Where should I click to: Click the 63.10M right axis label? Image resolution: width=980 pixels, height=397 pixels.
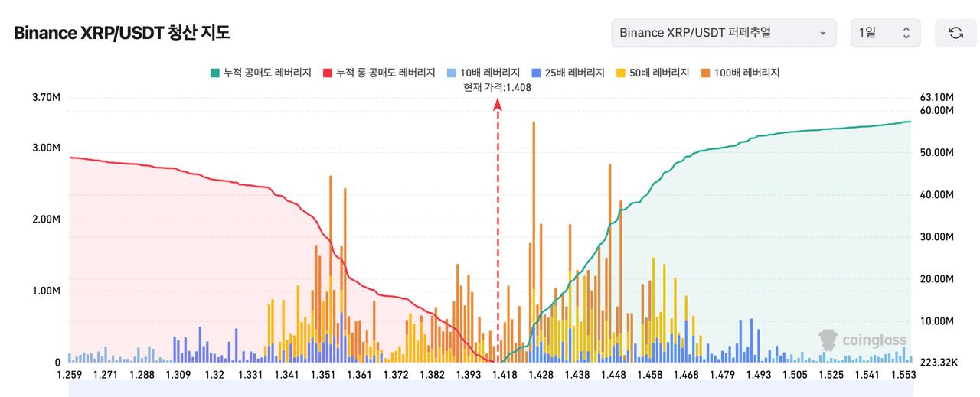[936, 97]
